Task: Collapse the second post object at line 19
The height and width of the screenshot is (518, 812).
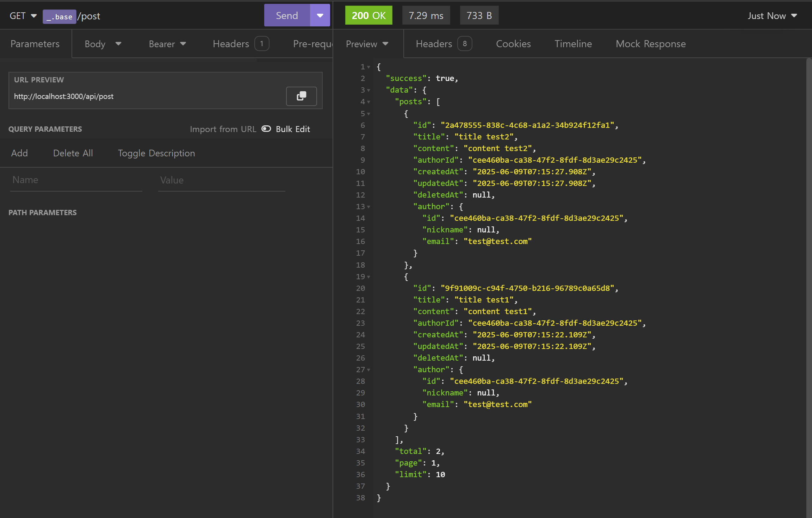Action: [368, 277]
